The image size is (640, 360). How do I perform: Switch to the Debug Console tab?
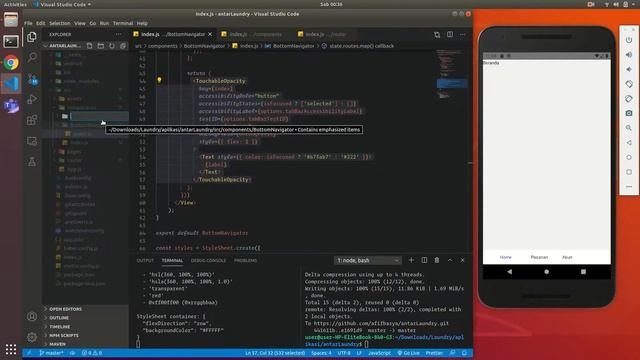208,260
